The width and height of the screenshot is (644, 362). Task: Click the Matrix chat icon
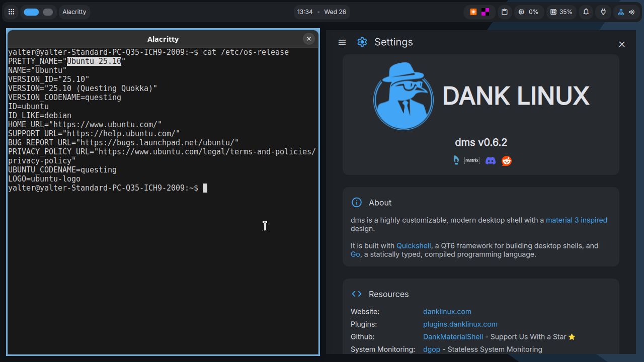[x=472, y=160]
